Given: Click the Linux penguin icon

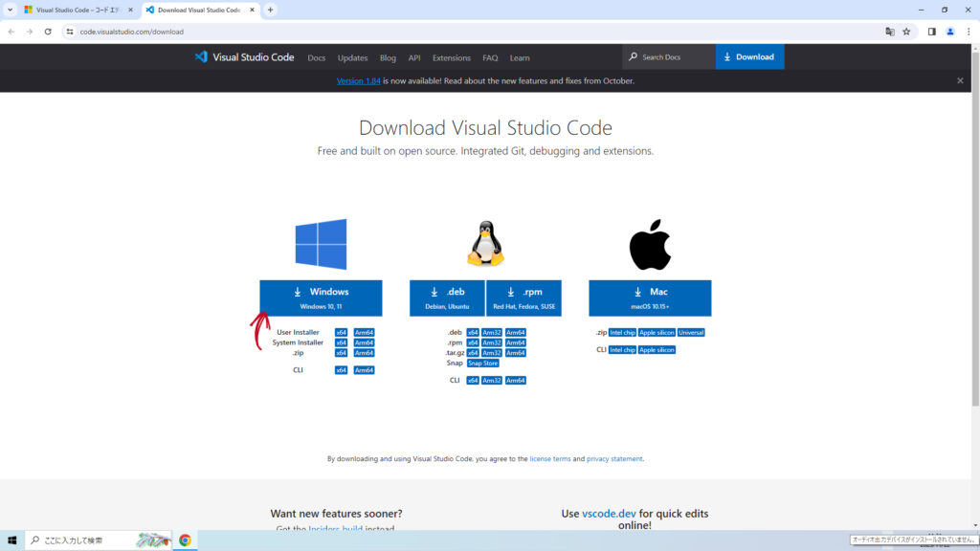Looking at the screenshot, I should click(x=485, y=244).
